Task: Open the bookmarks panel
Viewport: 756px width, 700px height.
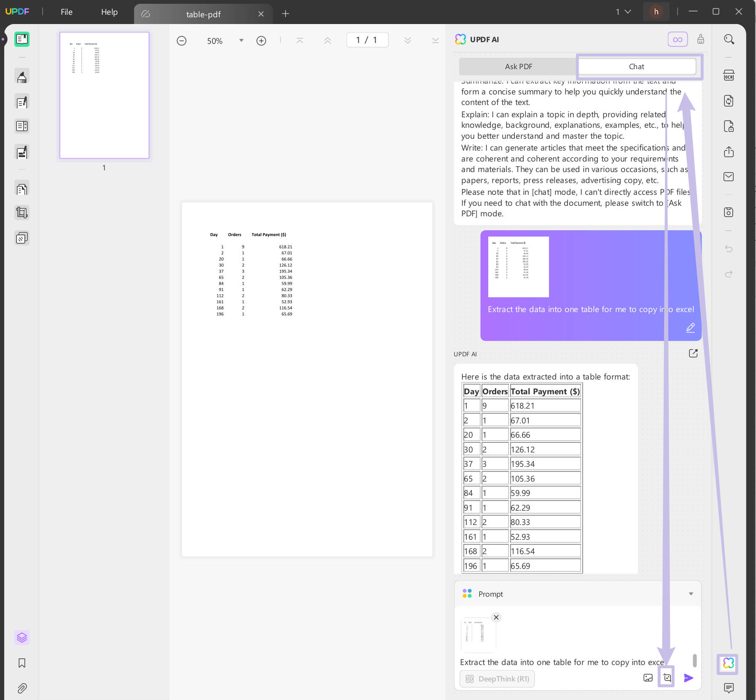Action: point(22,663)
